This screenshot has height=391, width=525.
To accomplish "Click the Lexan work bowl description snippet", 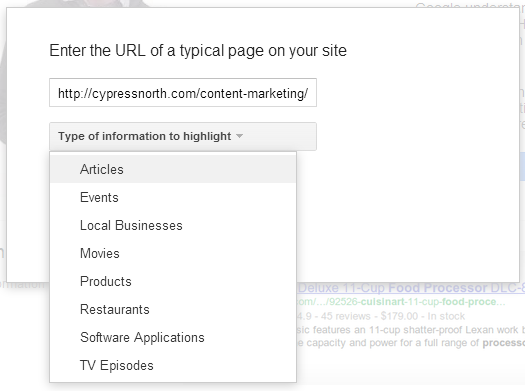I will tap(411, 330).
